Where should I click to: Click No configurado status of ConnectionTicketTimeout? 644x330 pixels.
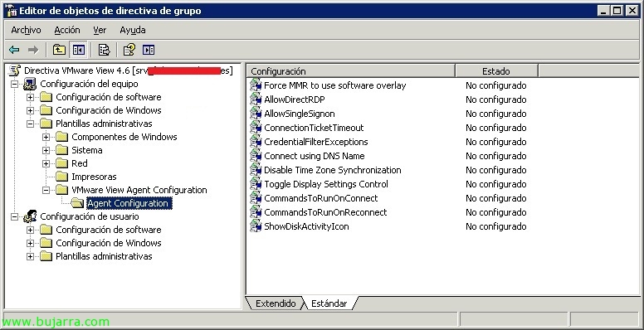pyautogui.click(x=495, y=128)
